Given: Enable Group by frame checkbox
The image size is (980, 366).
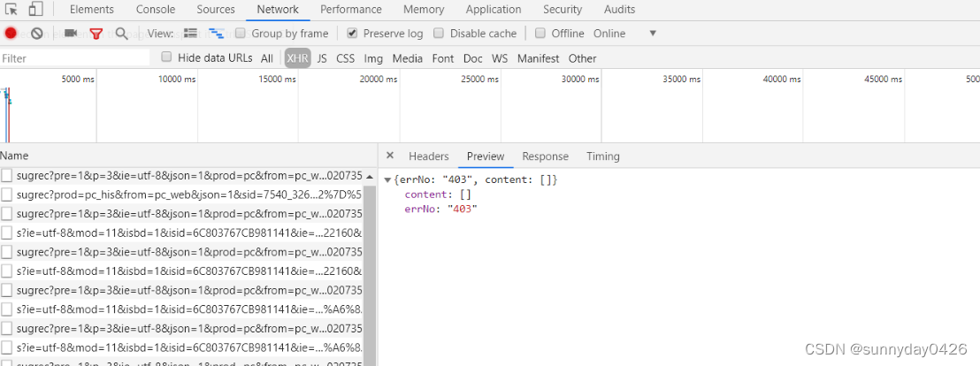Looking at the screenshot, I should [x=240, y=33].
